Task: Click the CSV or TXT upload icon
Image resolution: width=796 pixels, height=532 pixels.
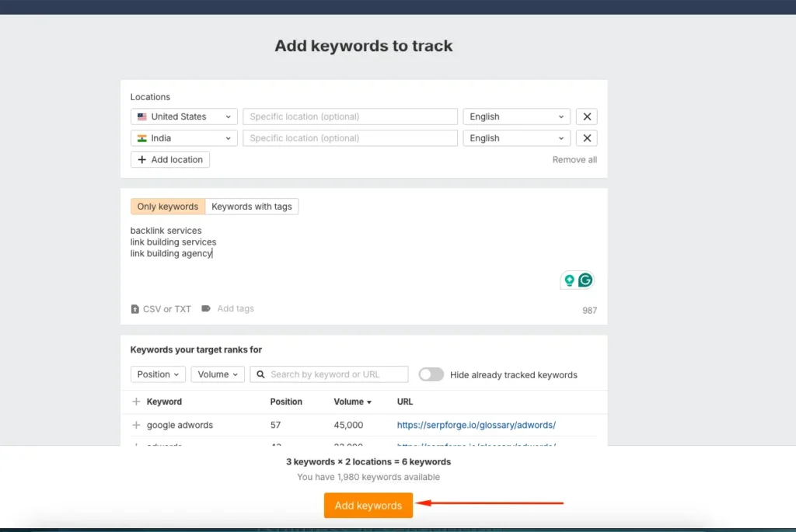Action: (136, 308)
